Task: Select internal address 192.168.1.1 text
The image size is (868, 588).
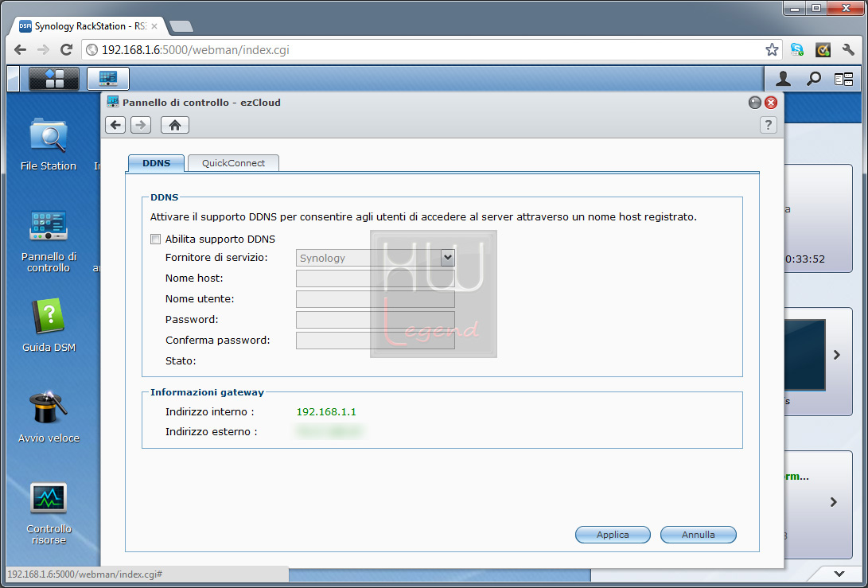Action: tap(326, 412)
